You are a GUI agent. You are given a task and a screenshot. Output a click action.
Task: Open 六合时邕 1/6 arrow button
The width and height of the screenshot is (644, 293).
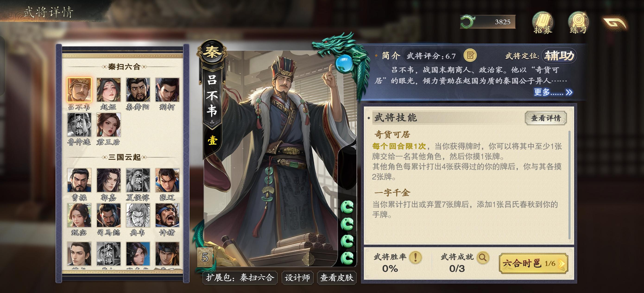[x=533, y=264]
